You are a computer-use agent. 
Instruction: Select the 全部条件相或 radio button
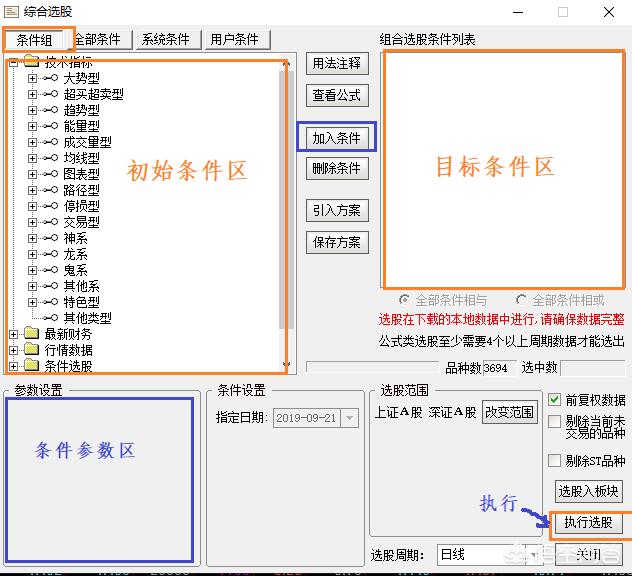[521, 300]
